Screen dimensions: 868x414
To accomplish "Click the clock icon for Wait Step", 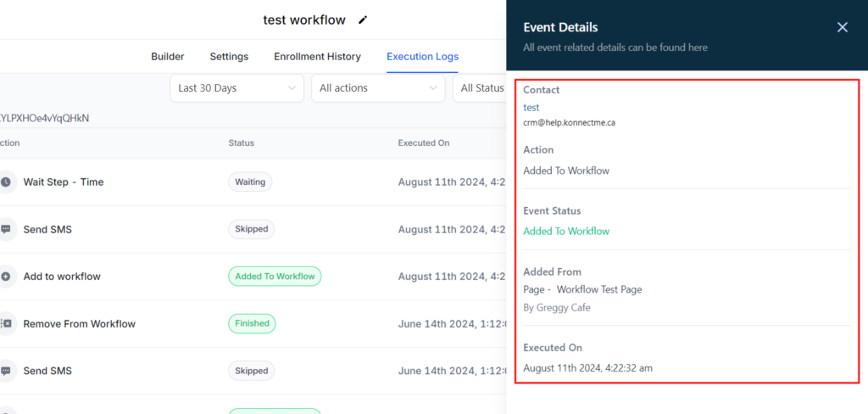I will point(7,182).
